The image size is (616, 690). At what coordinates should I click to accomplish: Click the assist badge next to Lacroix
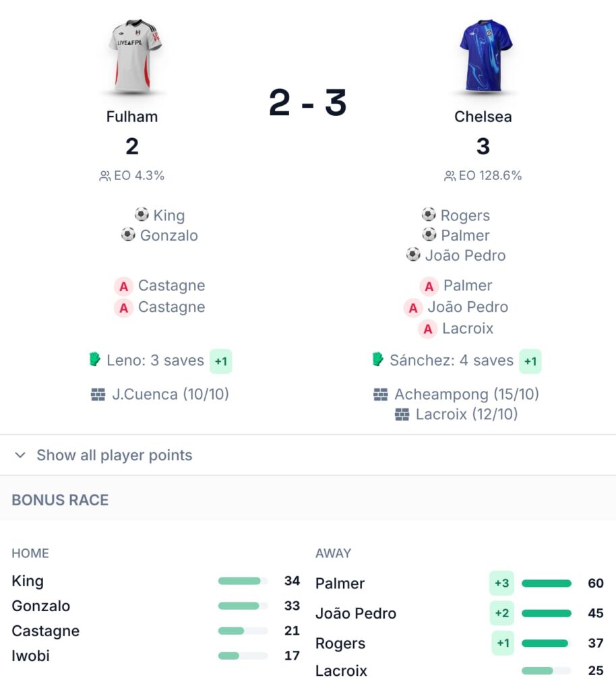pos(428,329)
